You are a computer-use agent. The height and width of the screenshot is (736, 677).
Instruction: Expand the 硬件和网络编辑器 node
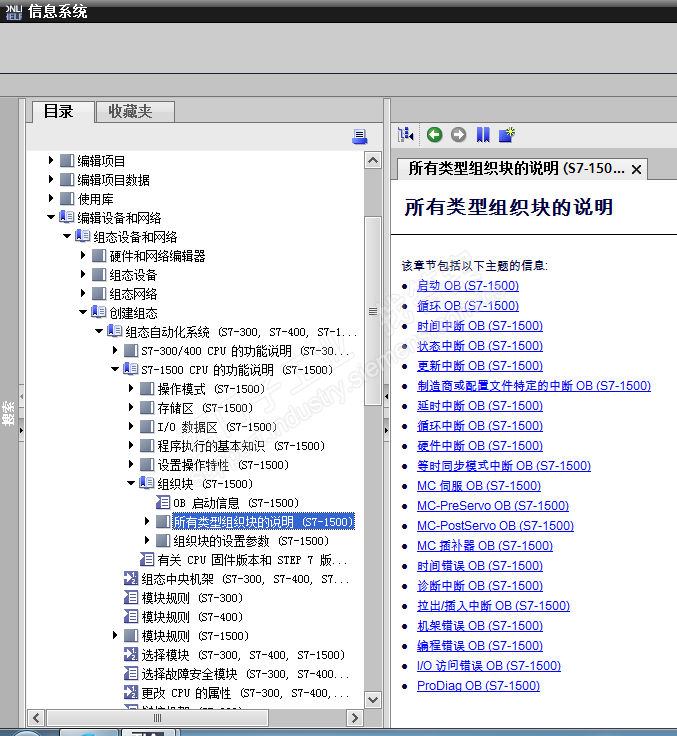83,255
